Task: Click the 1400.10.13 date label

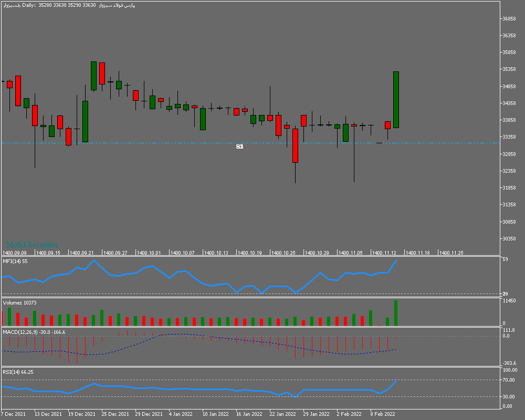Action: (216, 253)
